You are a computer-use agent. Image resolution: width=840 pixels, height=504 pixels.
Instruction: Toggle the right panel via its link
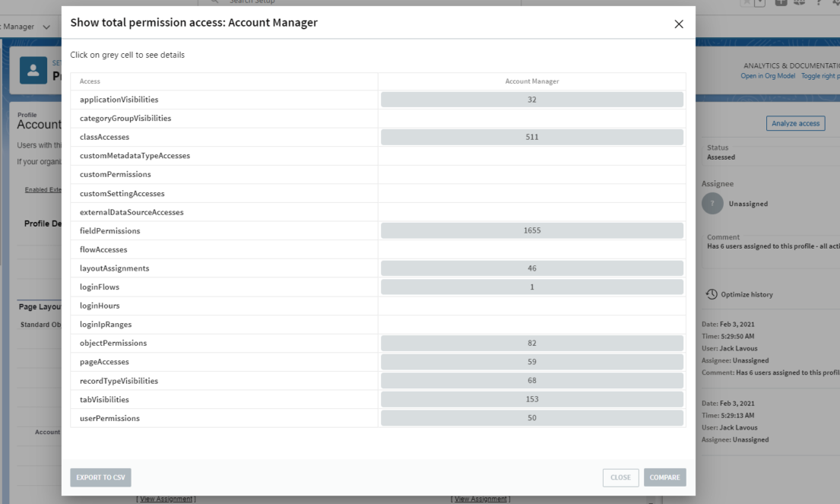(823, 75)
